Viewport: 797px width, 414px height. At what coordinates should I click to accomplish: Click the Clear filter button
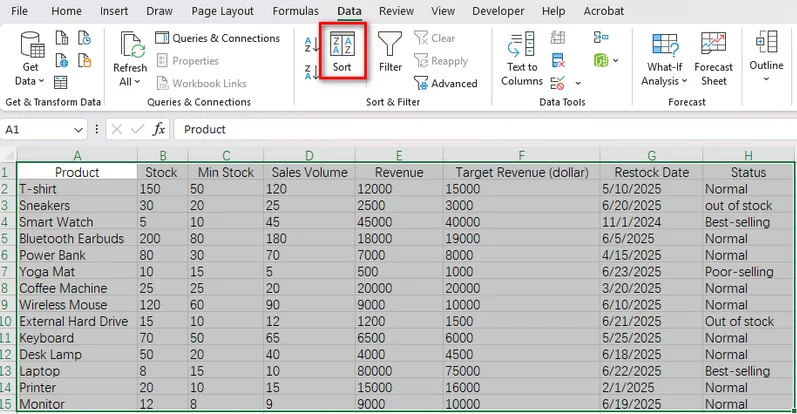click(x=435, y=38)
